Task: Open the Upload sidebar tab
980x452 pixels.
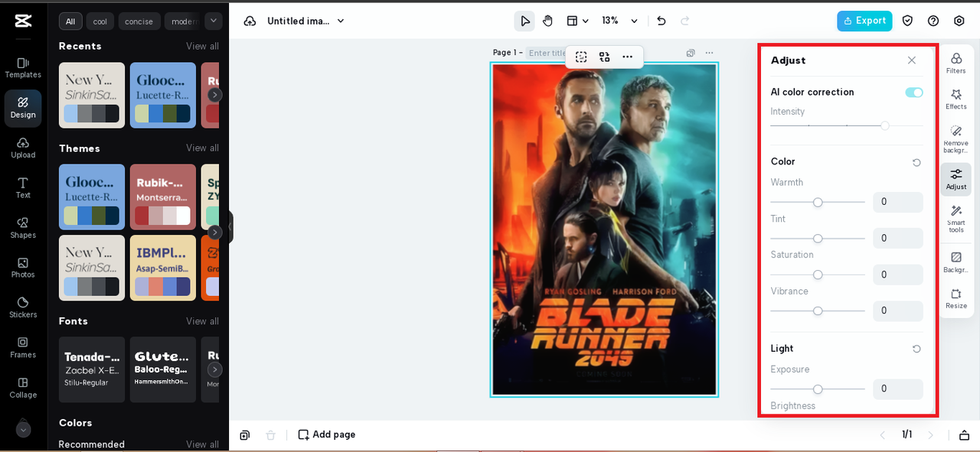Action: [x=23, y=148]
